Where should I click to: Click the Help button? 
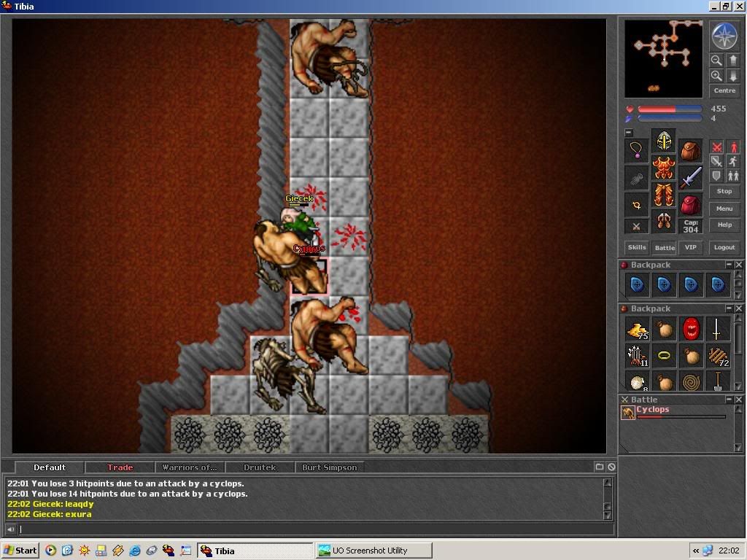coord(724,225)
